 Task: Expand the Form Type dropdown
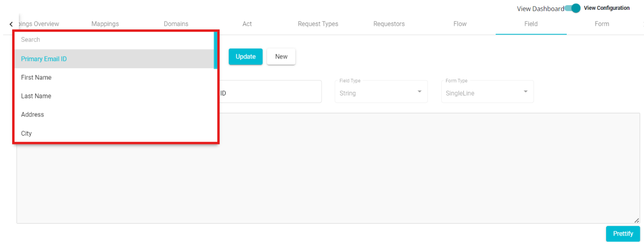click(x=487, y=92)
